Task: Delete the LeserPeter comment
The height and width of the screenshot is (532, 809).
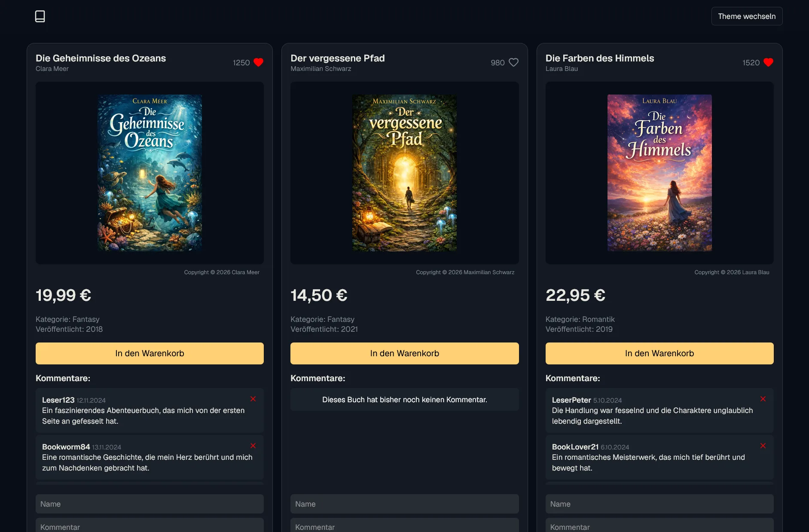Action: tap(763, 399)
